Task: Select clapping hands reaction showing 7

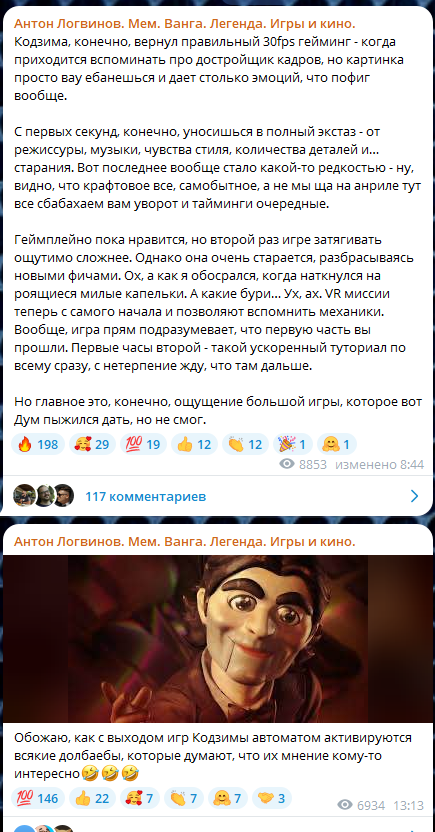Action: tap(184, 798)
